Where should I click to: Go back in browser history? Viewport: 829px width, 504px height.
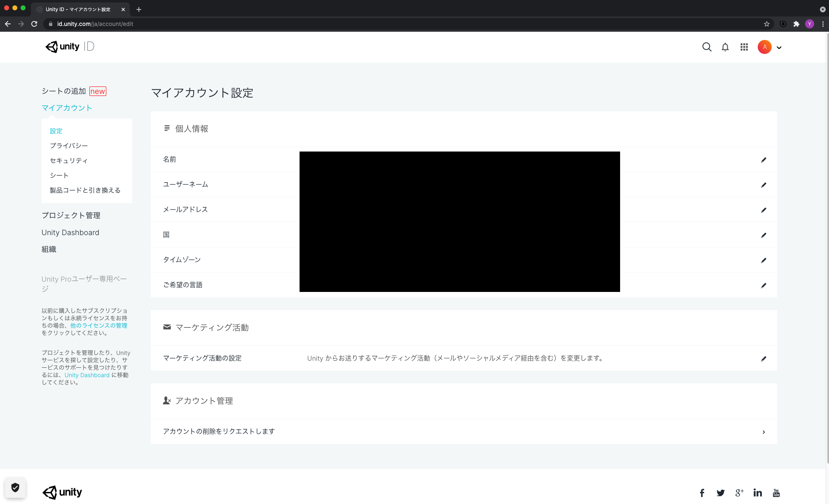8,24
